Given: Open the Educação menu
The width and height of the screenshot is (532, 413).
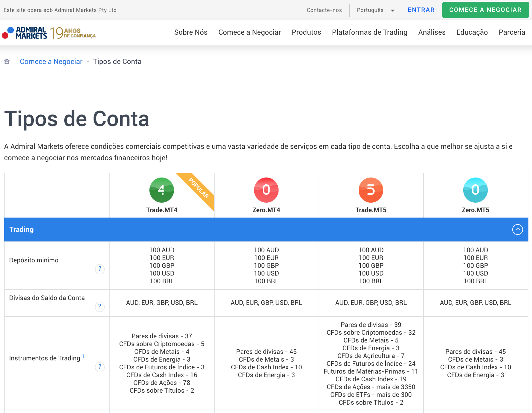Looking at the screenshot, I should (x=472, y=32).
